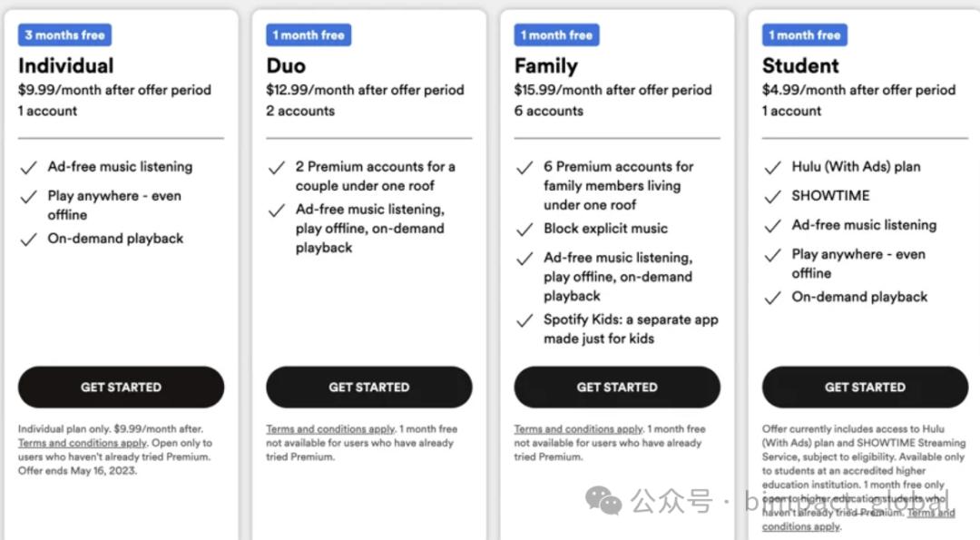Click the 3 months free badge
Viewport: 980px width, 540px height.
[65, 35]
